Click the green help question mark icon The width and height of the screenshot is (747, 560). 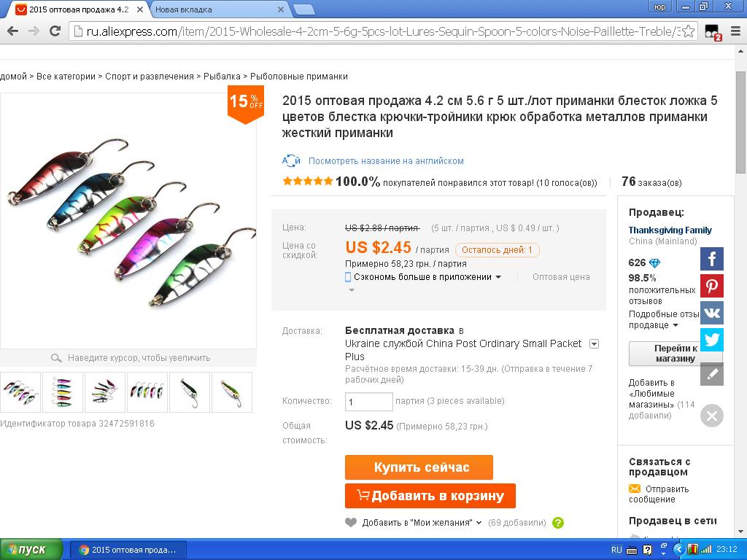[x=558, y=523]
